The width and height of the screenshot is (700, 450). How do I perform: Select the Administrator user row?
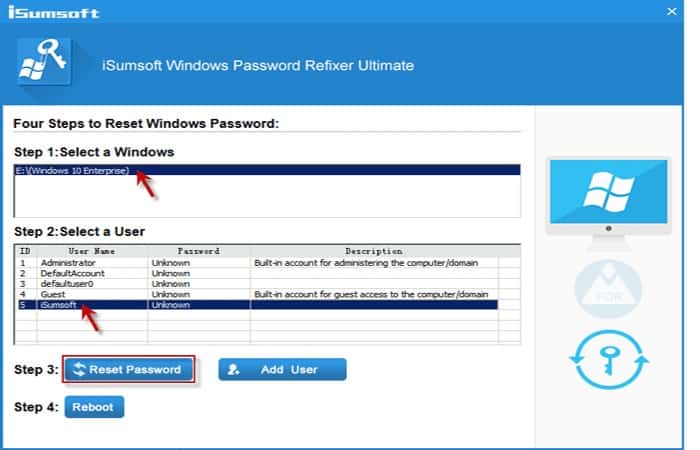pyautogui.click(x=258, y=263)
